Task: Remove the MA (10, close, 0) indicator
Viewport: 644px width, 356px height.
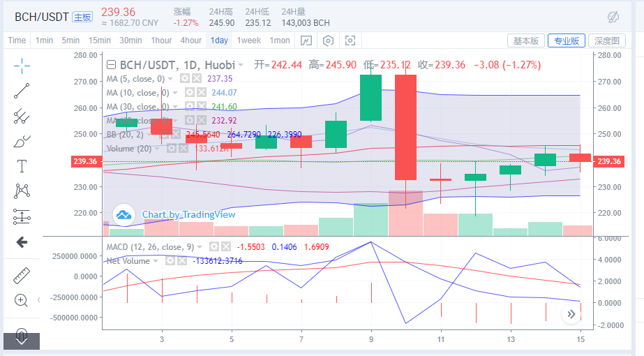Action: (201, 93)
